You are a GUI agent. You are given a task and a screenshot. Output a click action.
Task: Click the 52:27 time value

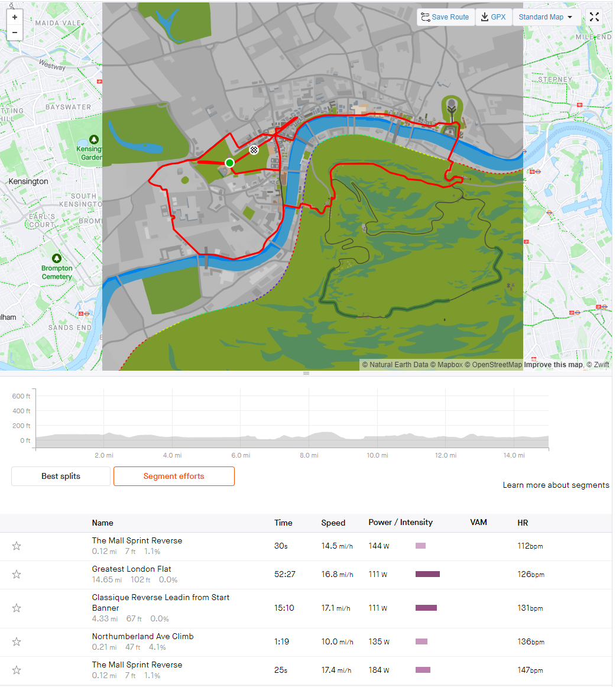tap(285, 575)
